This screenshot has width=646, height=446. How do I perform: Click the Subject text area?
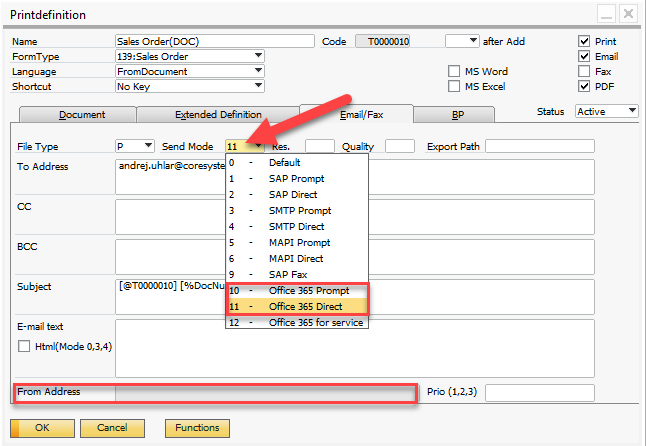(355, 297)
